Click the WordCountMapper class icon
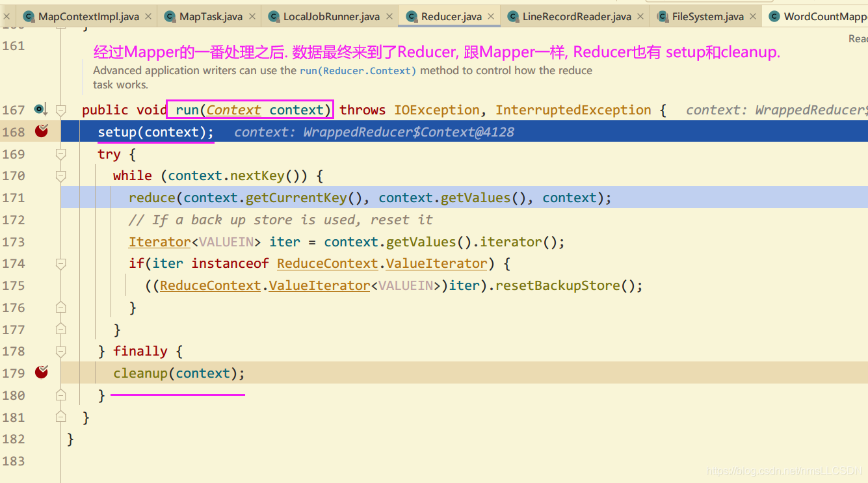868x483 pixels. (x=774, y=16)
